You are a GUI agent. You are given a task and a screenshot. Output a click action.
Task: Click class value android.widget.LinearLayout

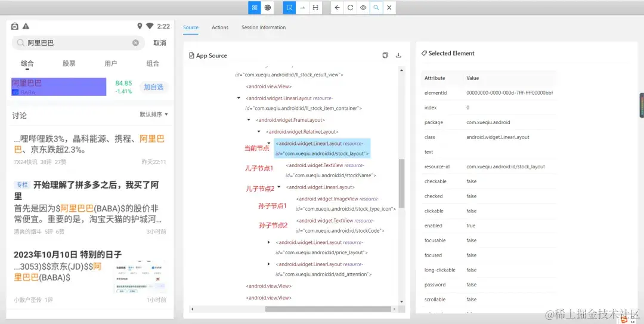click(498, 137)
